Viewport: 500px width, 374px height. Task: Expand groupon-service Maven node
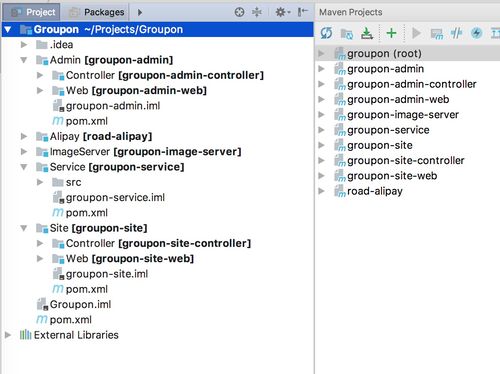click(321, 130)
